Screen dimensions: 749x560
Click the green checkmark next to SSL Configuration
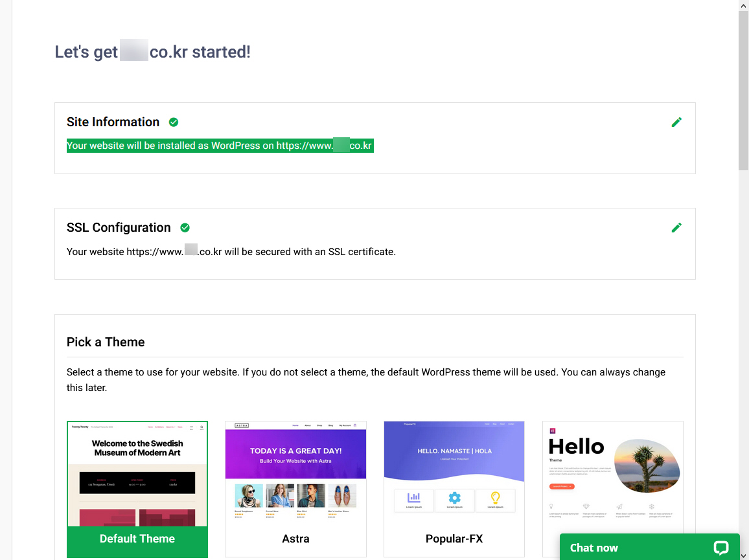185,227
